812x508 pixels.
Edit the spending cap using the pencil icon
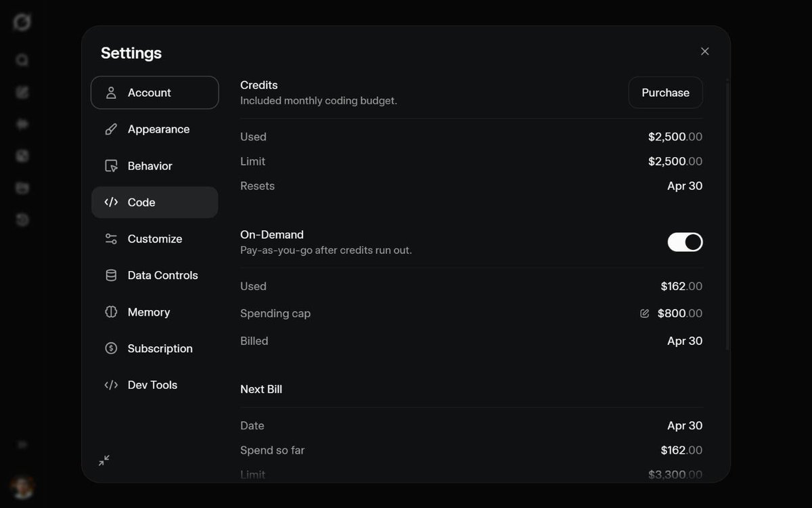(x=644, y=314)
